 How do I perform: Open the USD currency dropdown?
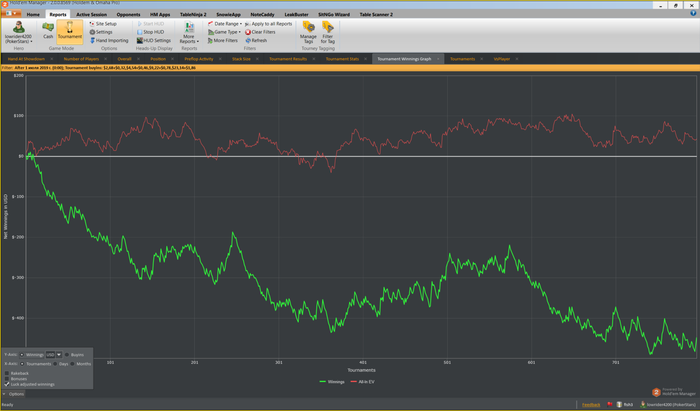tap(59, 355)
